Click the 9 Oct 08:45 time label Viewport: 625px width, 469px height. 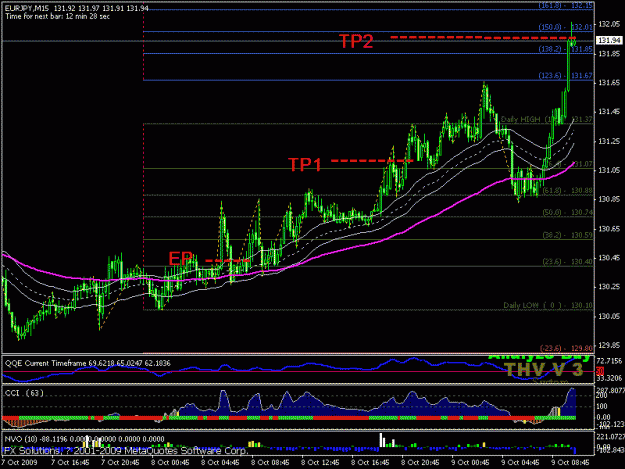(x=570, y=463)
